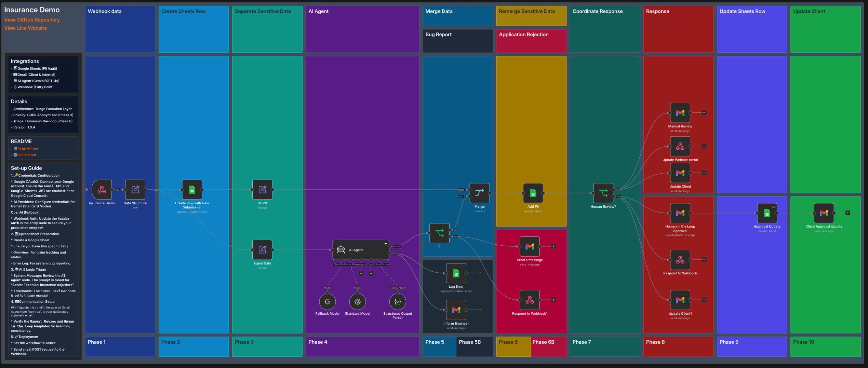Click the Integrations heading
This screenshot has width=868, height=368.
25,61
